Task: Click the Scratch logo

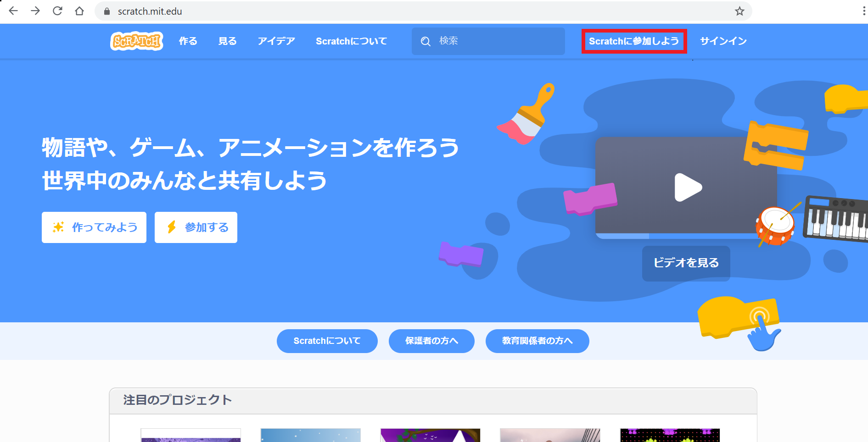Action: pyautogui.click(x=137, y=41)
